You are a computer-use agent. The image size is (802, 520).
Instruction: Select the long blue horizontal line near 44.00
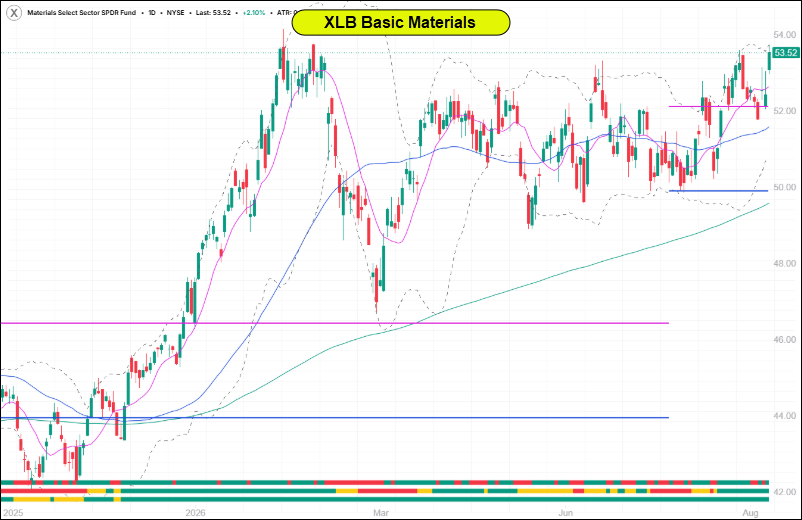tap(335, 418)
